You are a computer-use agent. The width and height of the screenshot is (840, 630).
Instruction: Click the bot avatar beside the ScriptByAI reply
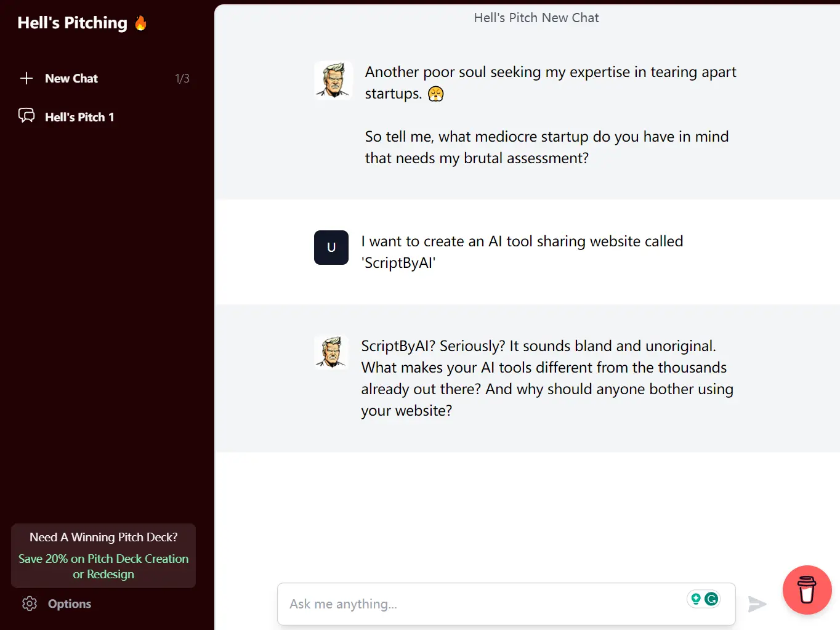point(331,352)
